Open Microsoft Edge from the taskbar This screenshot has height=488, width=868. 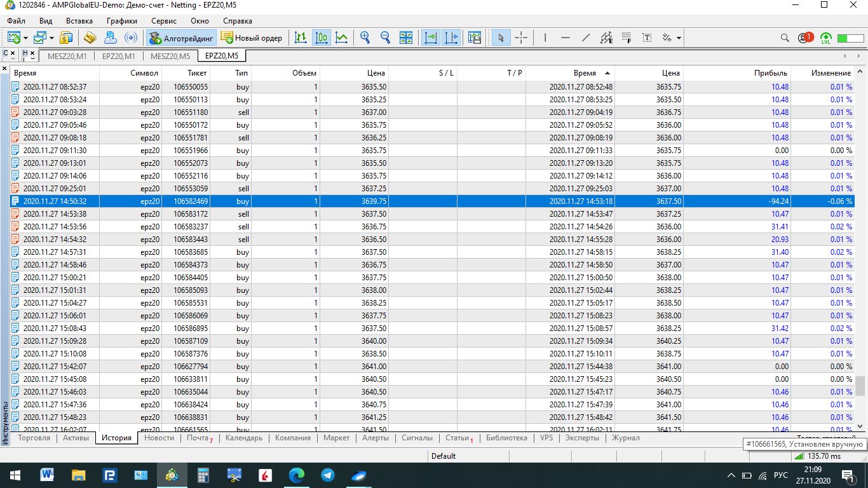297,475
